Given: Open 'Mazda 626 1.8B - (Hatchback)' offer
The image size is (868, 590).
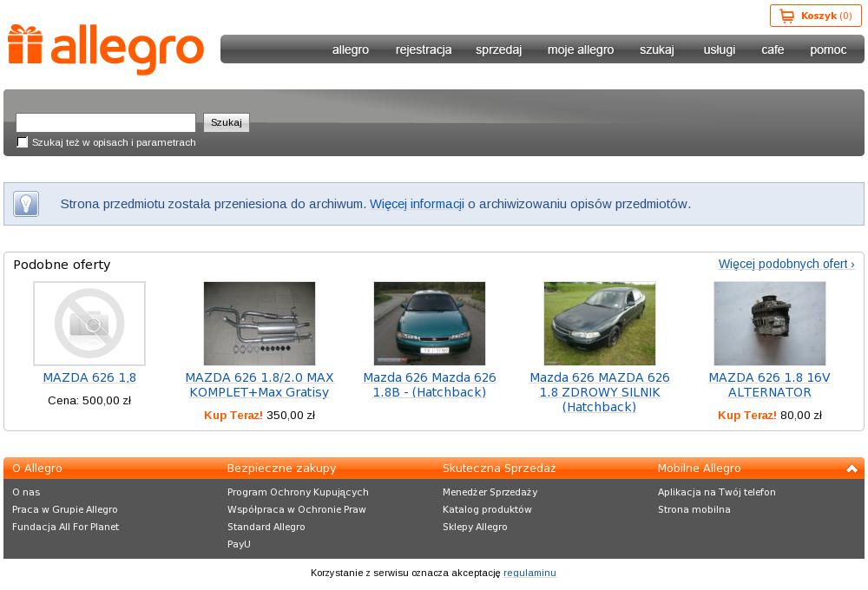Looking at the screenshot, I should tap(430, 384).
